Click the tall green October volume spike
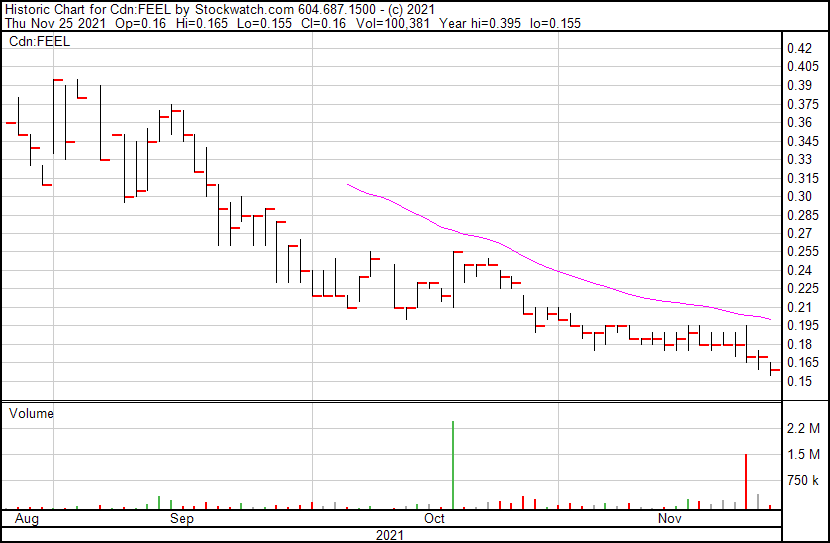The image size is (830, 543). tap(453, 465)
